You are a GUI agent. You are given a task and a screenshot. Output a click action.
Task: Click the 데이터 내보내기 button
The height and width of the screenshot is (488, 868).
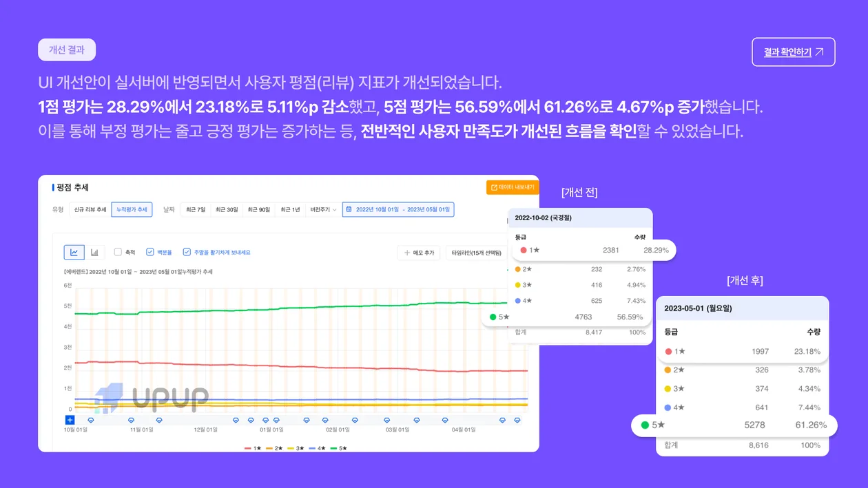click(x=512, y=187)
